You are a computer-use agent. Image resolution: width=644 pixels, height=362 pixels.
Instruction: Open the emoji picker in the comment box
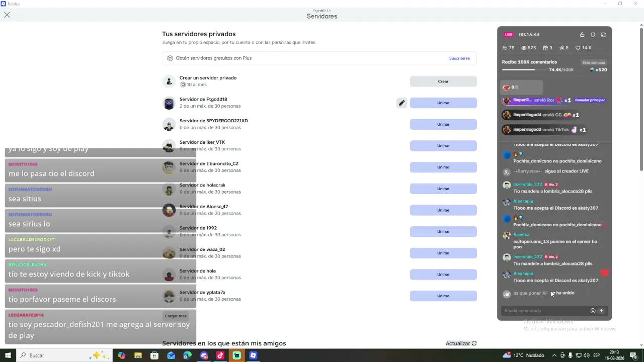pos(593,311)
